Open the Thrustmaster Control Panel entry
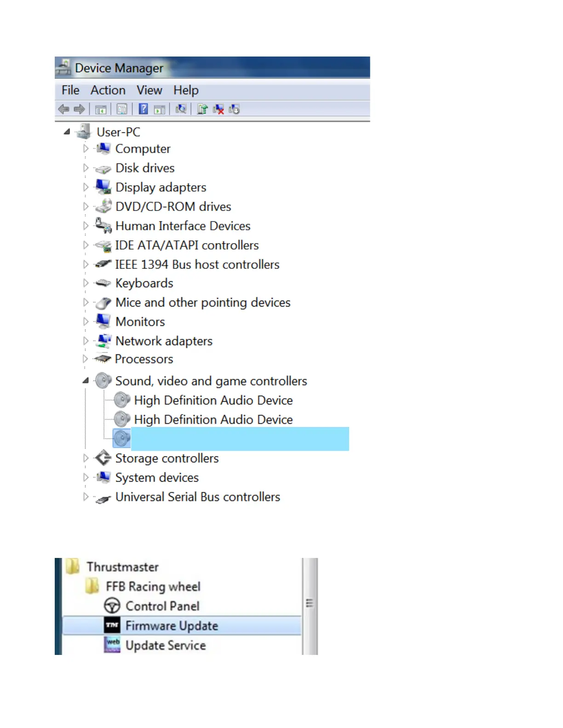The image size is (563, 728). (x=162, y=606)
